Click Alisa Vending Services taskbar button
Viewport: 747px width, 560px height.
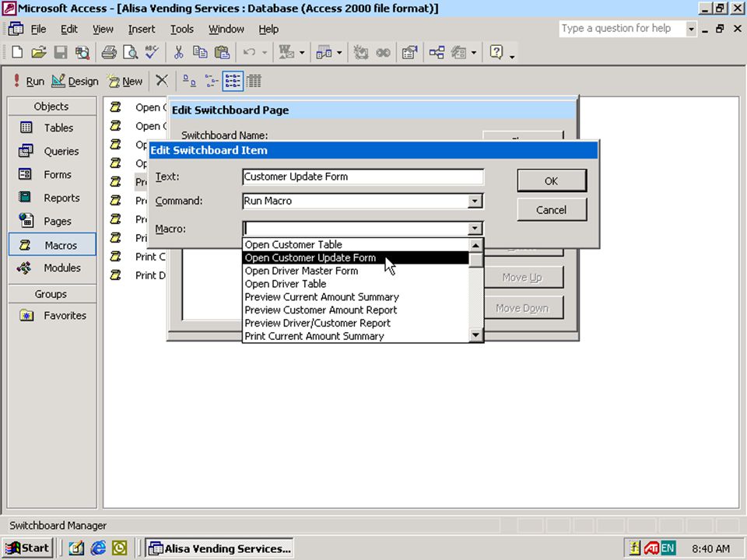219,548
